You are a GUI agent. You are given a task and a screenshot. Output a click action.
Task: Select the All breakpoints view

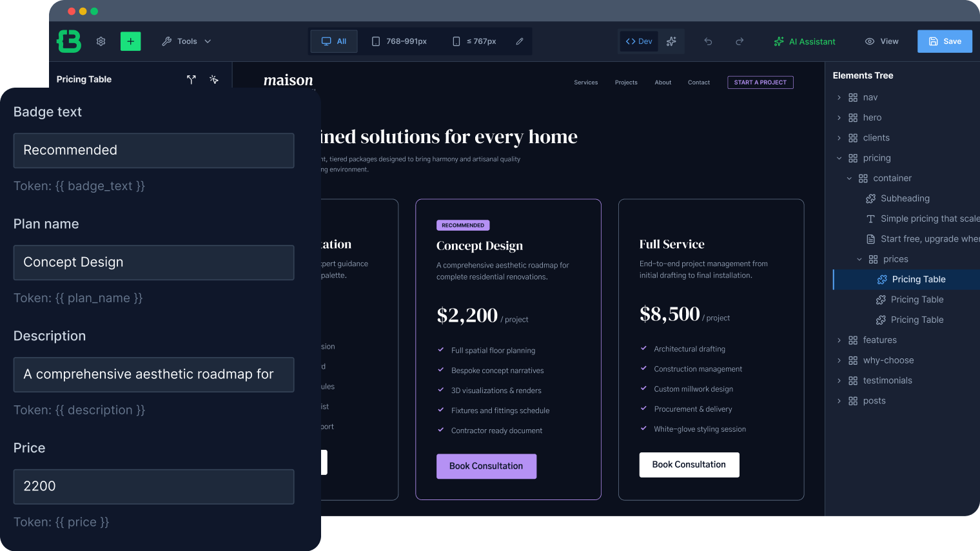[334, 41]
